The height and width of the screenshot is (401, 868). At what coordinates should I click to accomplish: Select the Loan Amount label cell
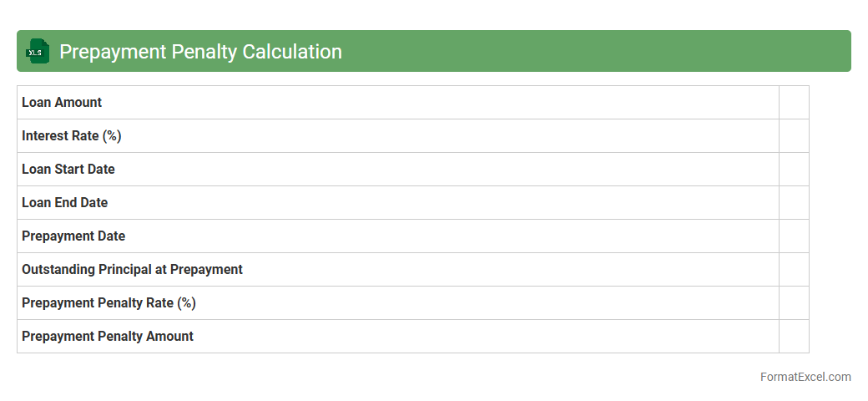click(62, 102)
